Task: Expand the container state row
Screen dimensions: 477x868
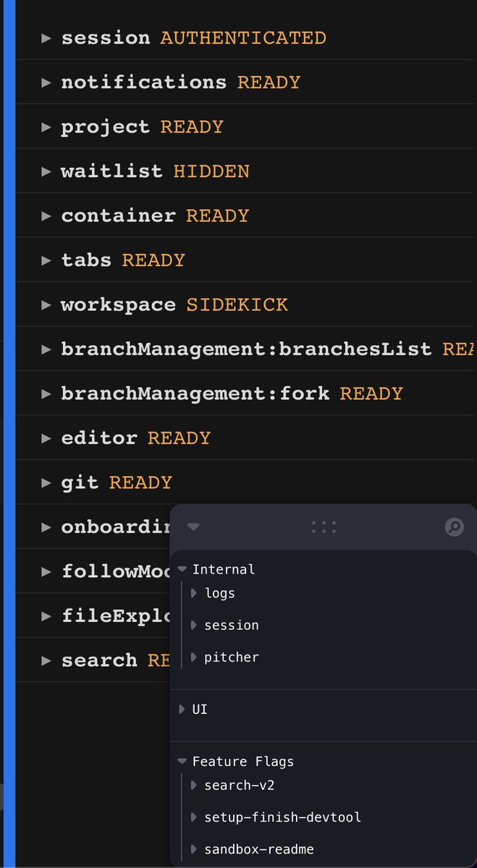Action: [x=246, y=216]
